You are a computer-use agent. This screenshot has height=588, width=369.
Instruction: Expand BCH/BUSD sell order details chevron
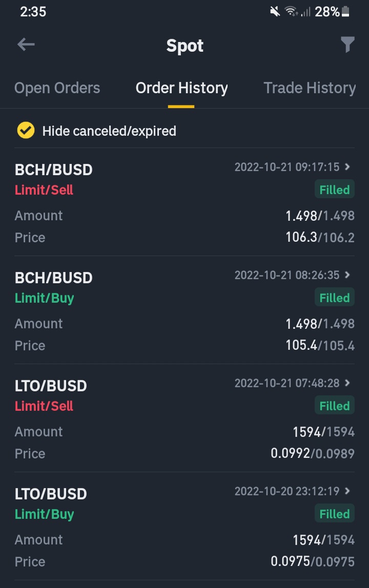coord(347,166)
